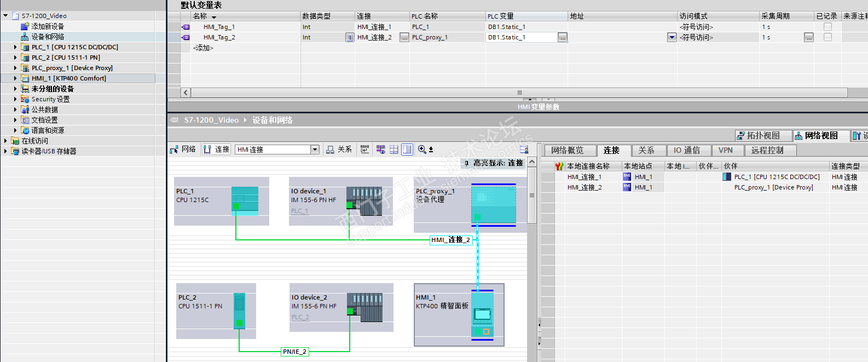The image size is (868, 362).
Task: Expand the PLC_1 [CPU 1215C DC/DC/DC] node
Action: 15,47
